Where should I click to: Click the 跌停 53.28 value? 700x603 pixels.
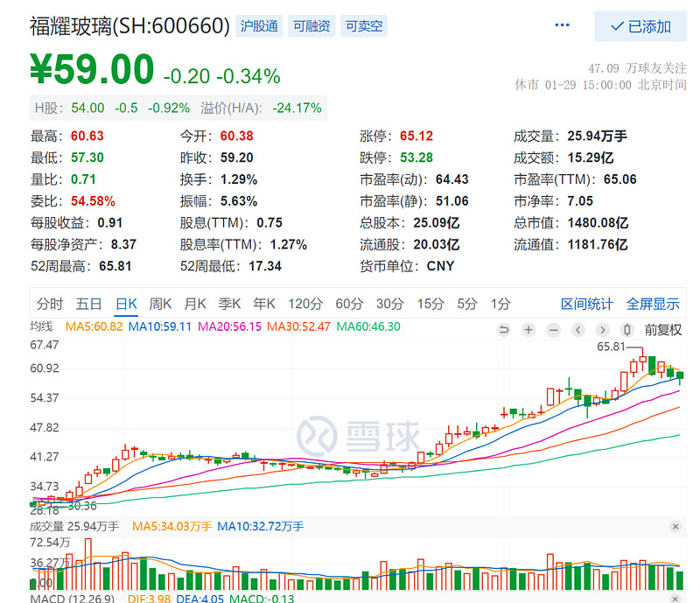point(416,158)
